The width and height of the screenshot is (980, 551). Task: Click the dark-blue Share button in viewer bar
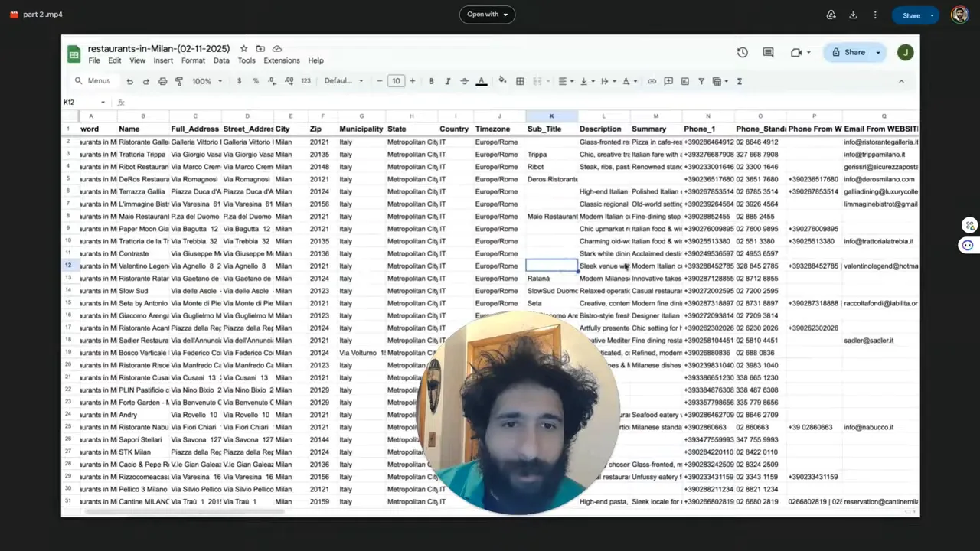911,15
